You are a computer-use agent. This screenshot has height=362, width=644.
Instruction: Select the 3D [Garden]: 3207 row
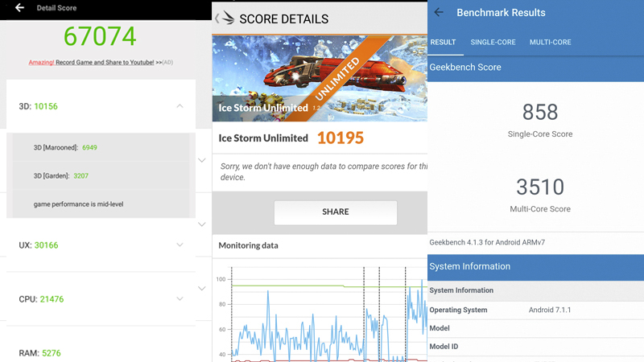pos(101,175)
